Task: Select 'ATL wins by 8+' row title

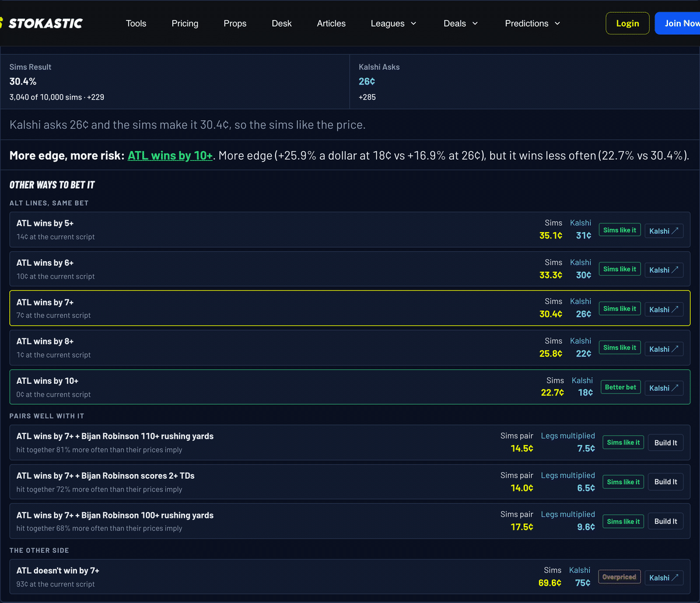Action: (x=45, y=342)
